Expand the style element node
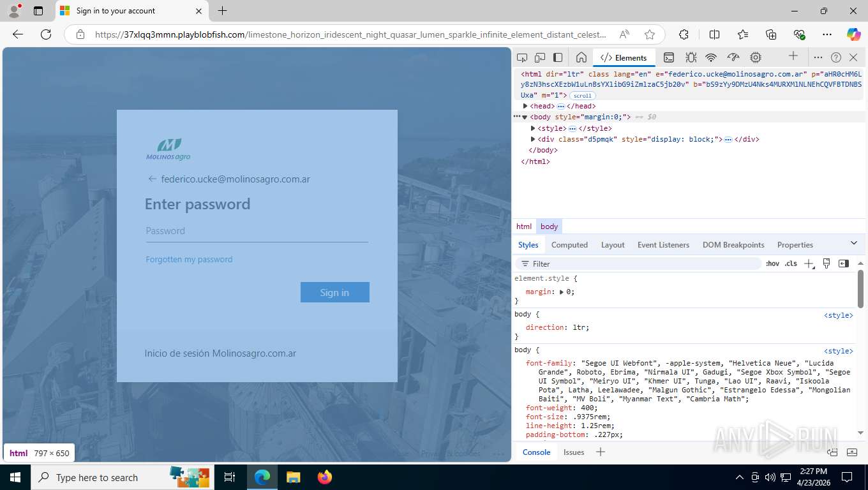This screenshot has width=868, height=490. [533, 128]
